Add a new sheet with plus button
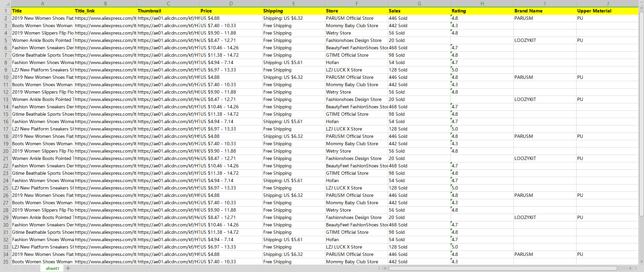The image size is (644, 272). 68,268
